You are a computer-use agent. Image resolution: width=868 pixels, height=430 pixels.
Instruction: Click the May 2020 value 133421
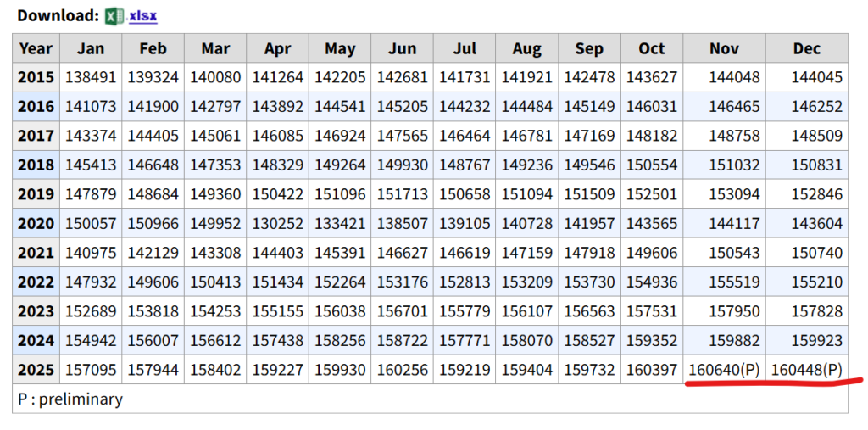click(340, 223)
